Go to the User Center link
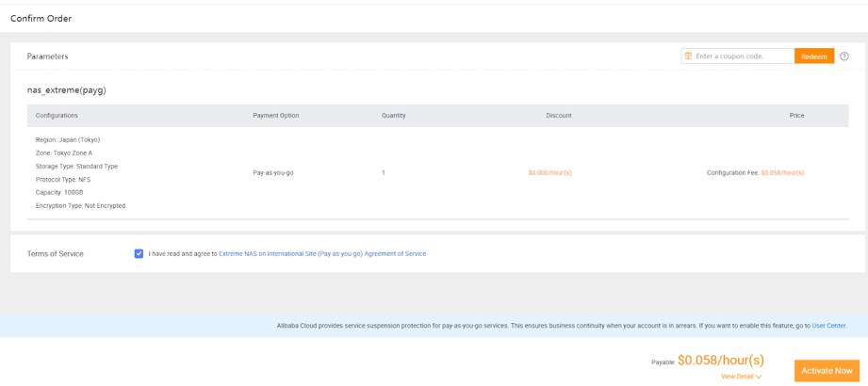Viewport: 868px width, 386px height. point(828,326)
